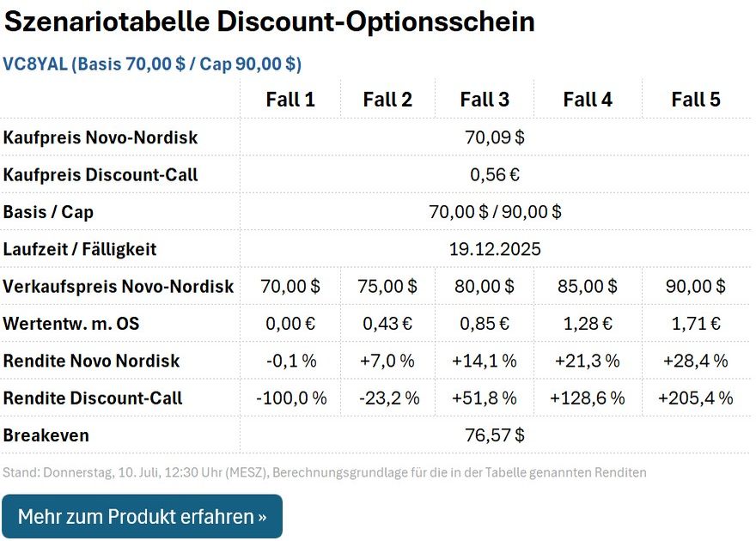Select the Laufzeit / Fälligkeit row label
This screenshot has width=756, height=541.
coord(80,250)
